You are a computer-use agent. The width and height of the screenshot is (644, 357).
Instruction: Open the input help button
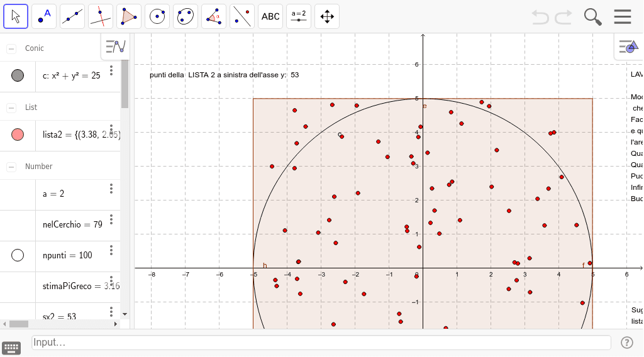pos(627,343)
